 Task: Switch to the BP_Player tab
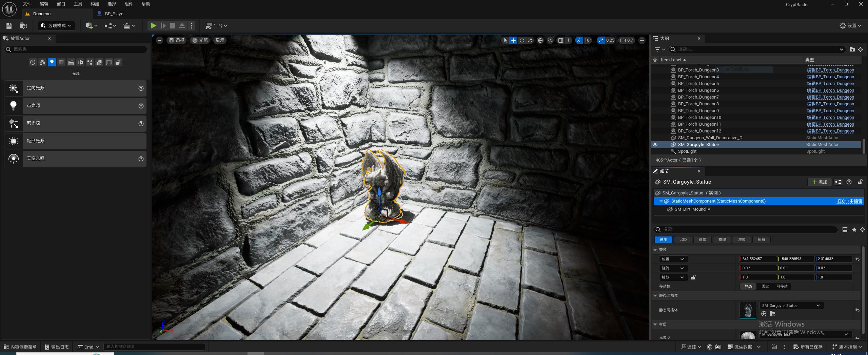click(x=115, y=14)
